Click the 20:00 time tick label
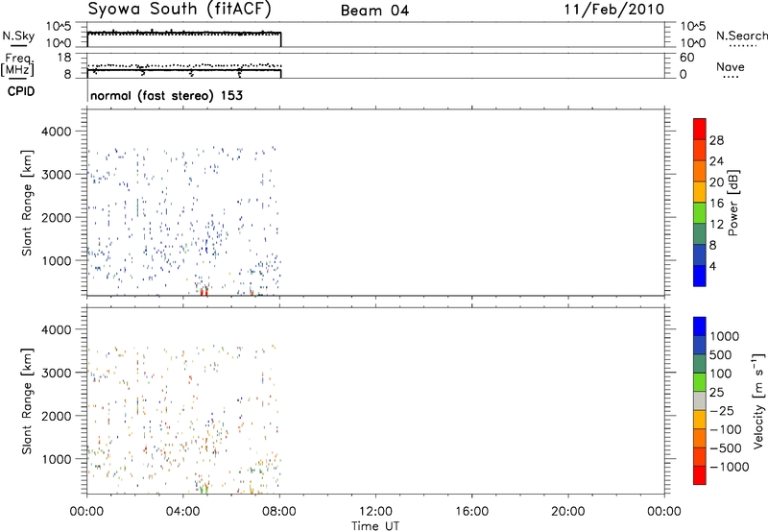The image size is (768, 532). (568, 512)
